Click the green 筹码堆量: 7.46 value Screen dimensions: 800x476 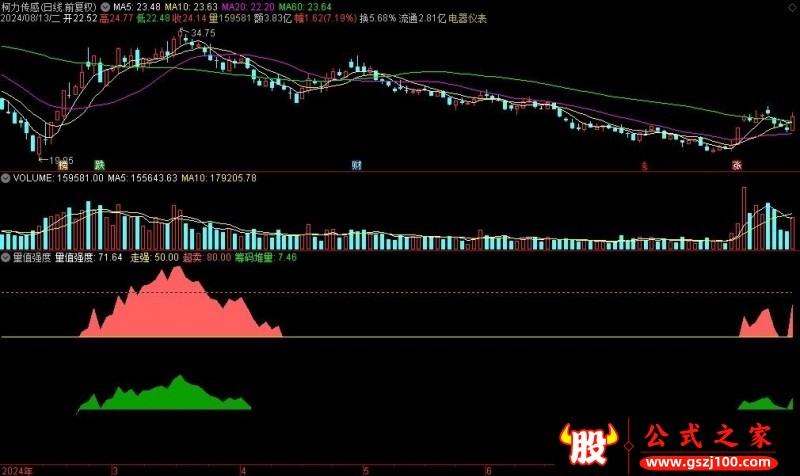click(x=266, y=257)
